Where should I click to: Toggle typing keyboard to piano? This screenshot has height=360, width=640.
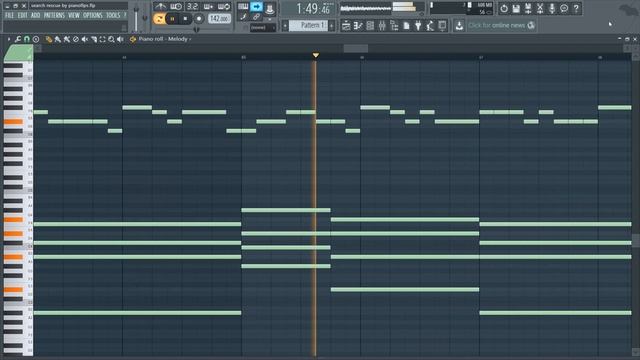pyautogui.click(x=243, y=7)
